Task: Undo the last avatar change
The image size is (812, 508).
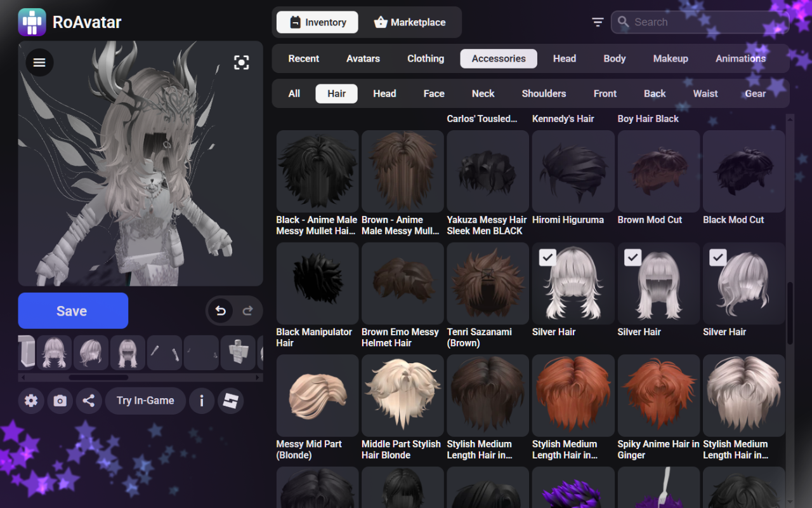Action: pyautogui.click(x=220, y=311)
